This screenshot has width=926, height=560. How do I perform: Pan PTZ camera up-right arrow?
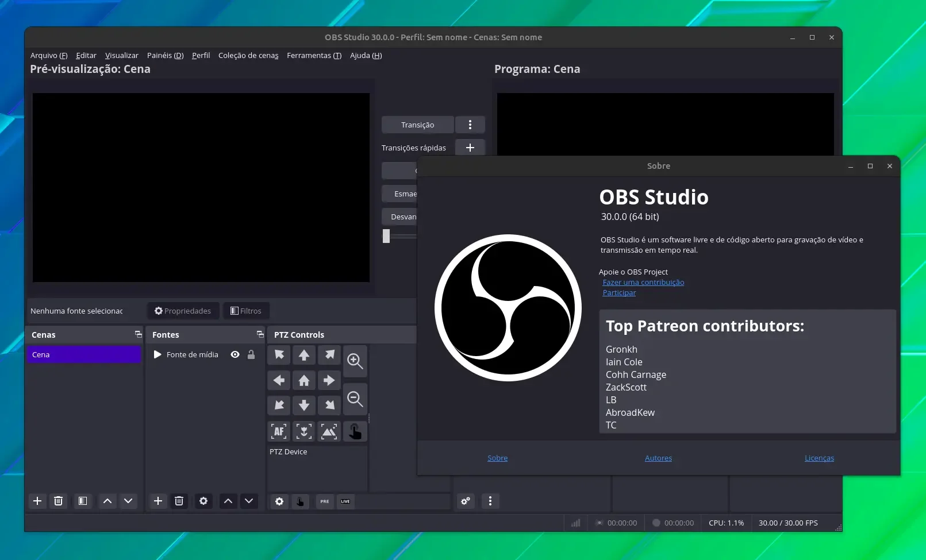(329, 355)
